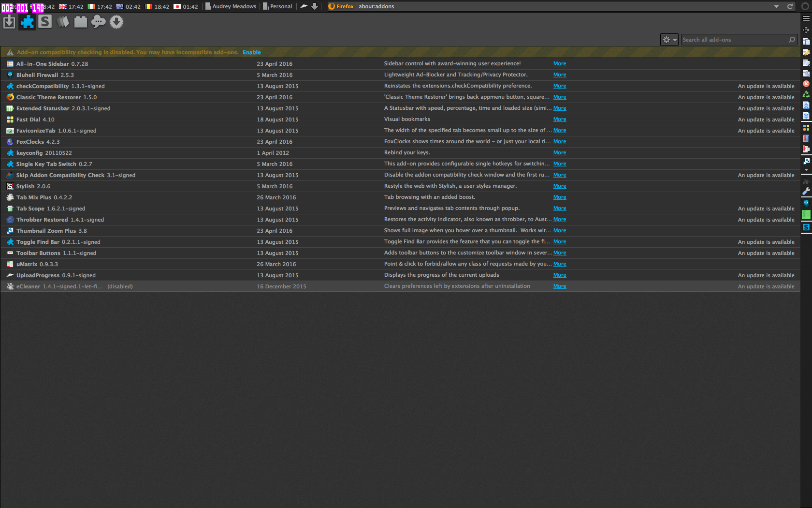This screenshot has height=508, width=812.
Task: Select Skip Addon Compatibility Check row
Action: (400, 175)
